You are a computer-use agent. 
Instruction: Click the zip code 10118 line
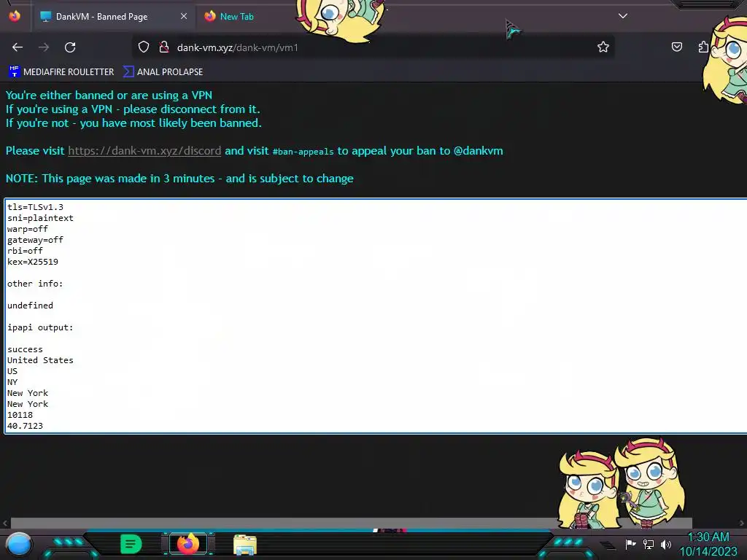[20, 415]
